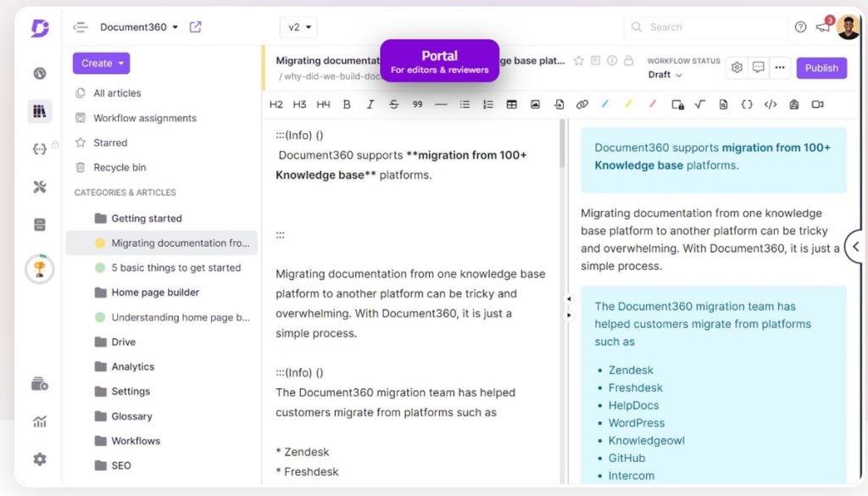
Task: Insert a table
Action: [x=511, y=104]
